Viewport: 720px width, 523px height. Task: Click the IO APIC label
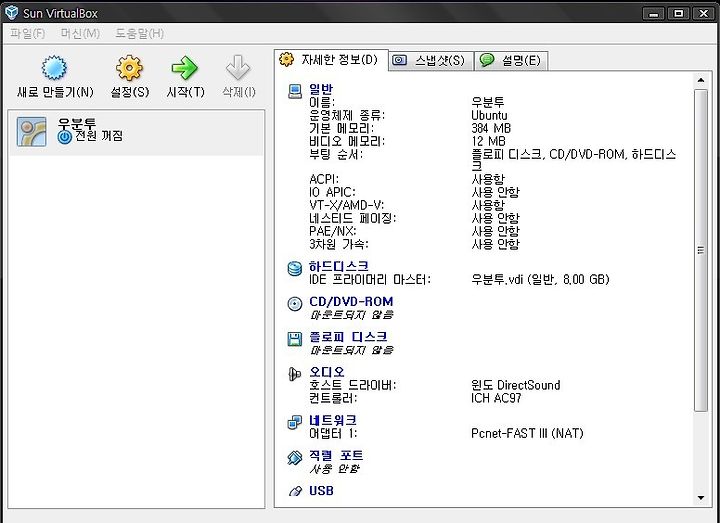point(332,192)
